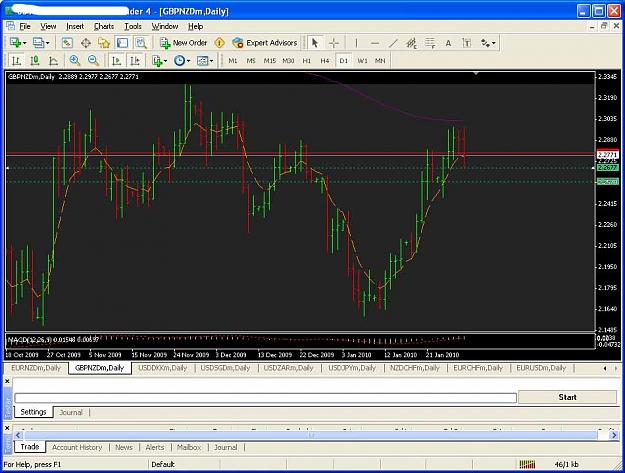Switch to EURUSDm,Daily chart tab
625x473 pixels.
541,368
